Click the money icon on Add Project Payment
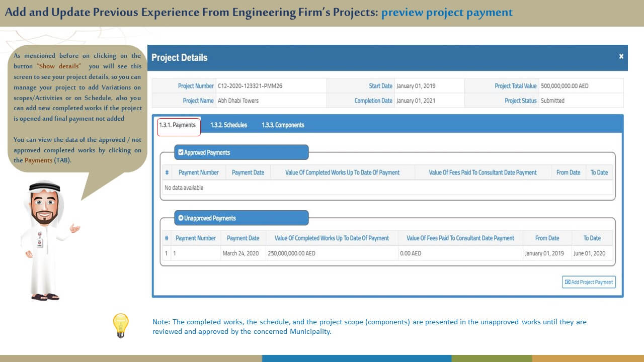644x362 pixels. (x=568, y=282)
